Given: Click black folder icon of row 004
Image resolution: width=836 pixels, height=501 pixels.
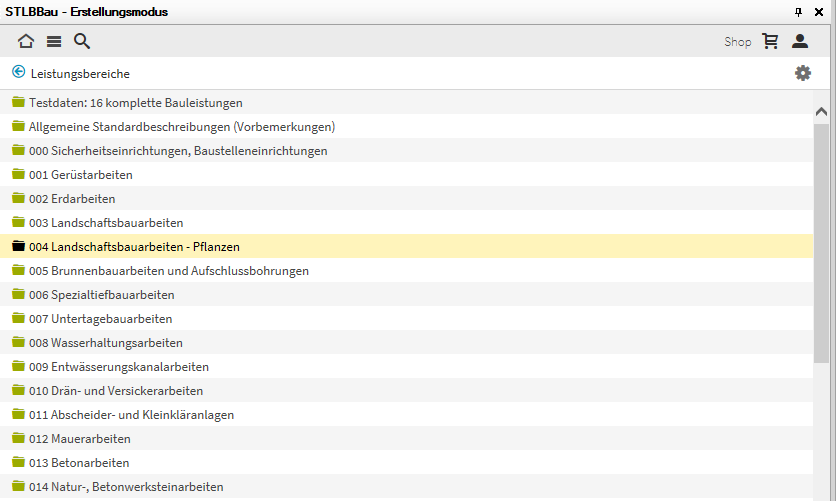Looking at the screenshot, I should click(x=19, y=245).
